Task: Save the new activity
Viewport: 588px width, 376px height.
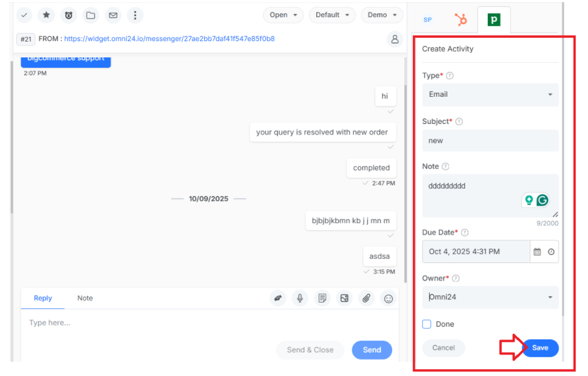Action: coord(540,348)
